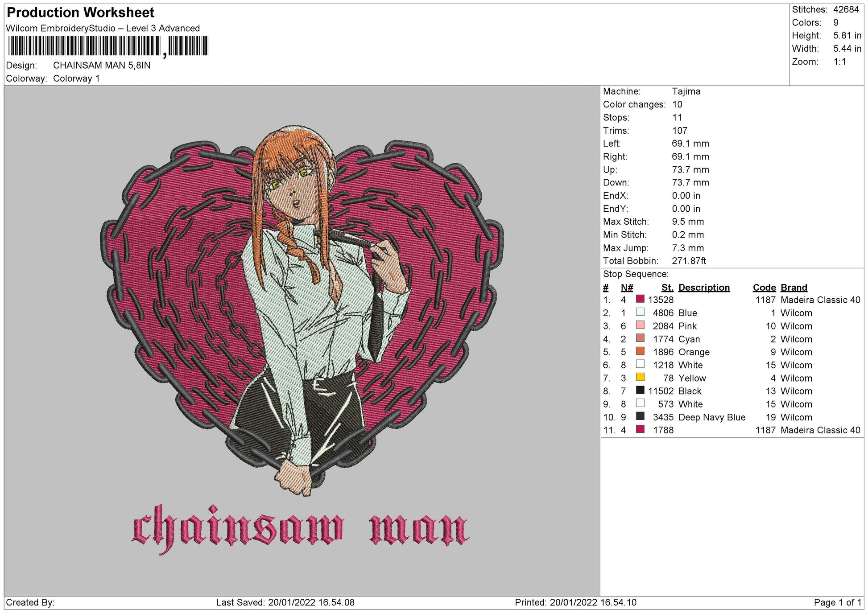Click the 'Production Worksheet' heading

coord(81,12)
